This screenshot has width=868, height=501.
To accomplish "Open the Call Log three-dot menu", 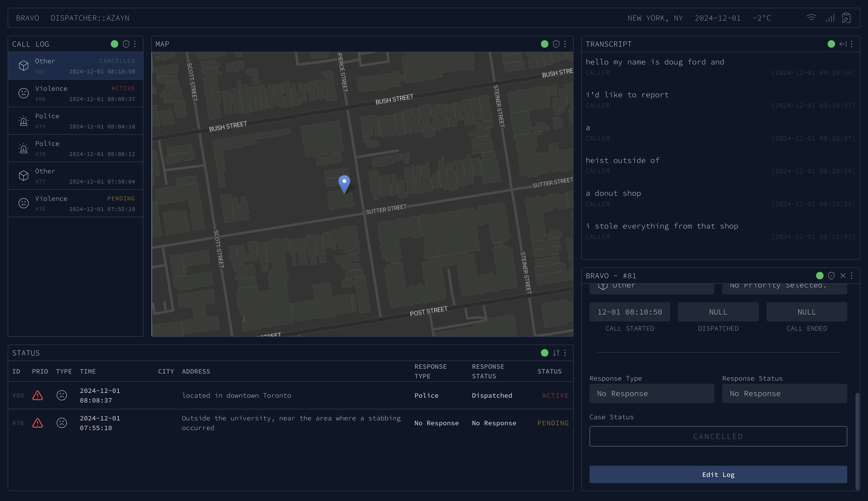I will 134,44.
